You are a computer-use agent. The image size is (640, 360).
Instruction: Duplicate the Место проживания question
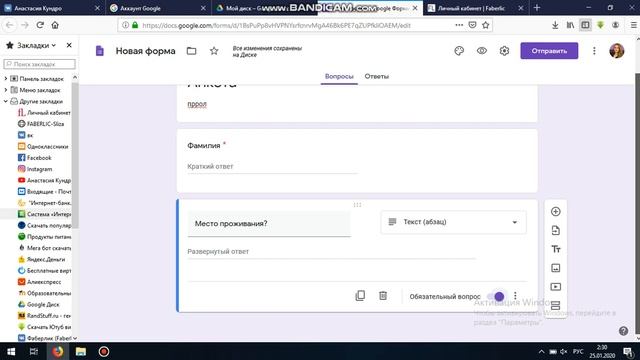360,296
